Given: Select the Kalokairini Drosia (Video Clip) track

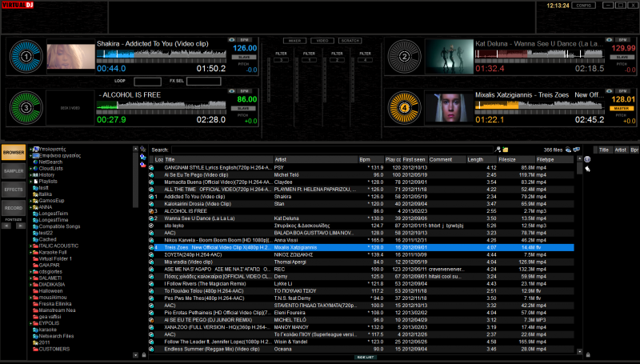Looking at the screenshot, I should (198, 204).
